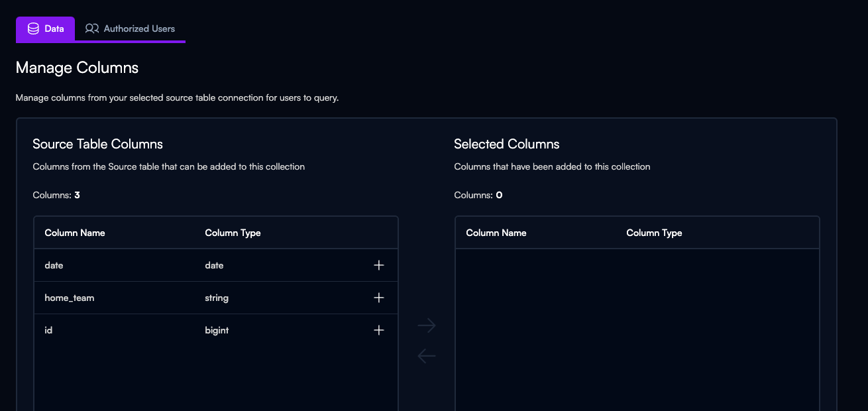
Task: Click the users icon on Authorized Users tab
Action: click(92, 29)
